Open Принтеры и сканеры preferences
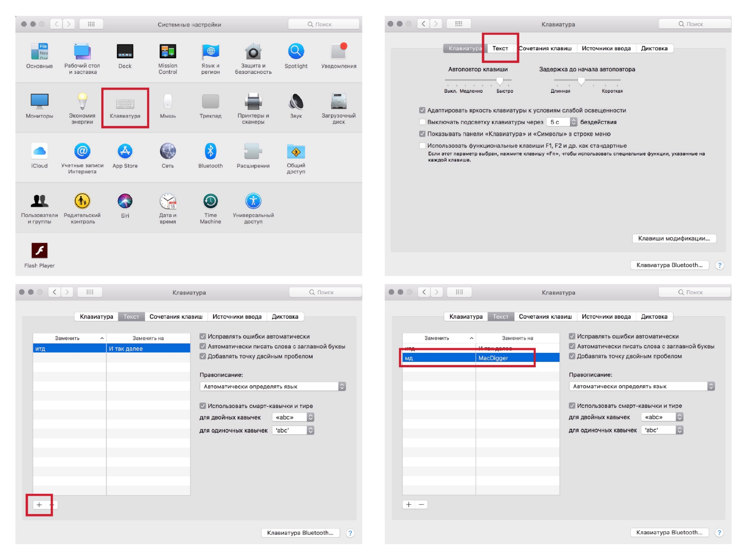 (253, 102)
